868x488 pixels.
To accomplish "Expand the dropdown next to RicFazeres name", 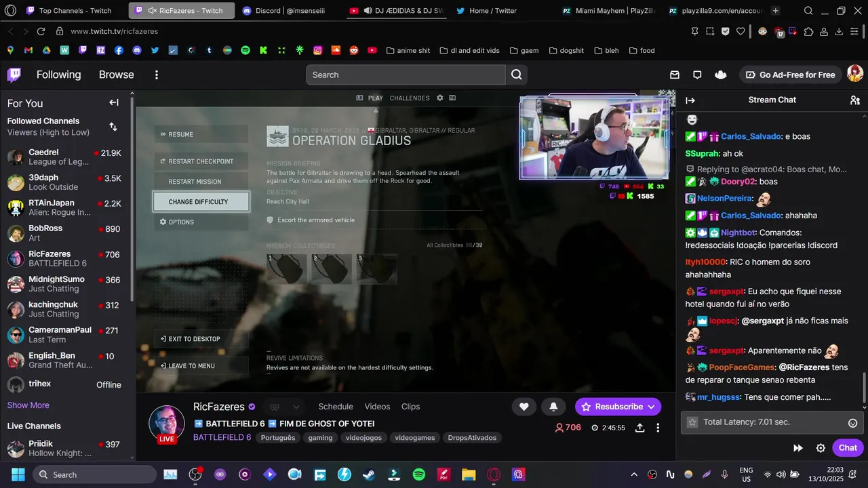I will (296, 407).
